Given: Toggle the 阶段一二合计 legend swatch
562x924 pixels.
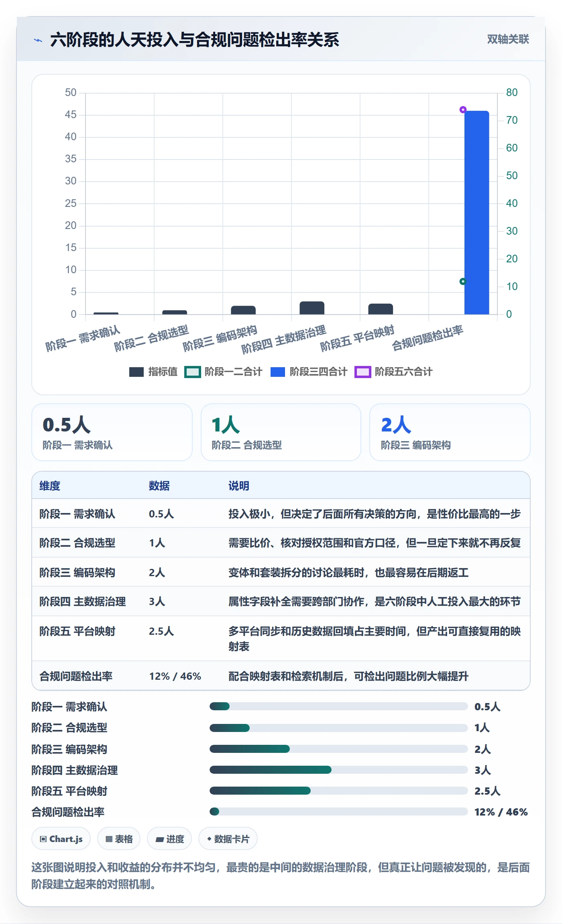Looking at the screenshot, I should point(192,372).
